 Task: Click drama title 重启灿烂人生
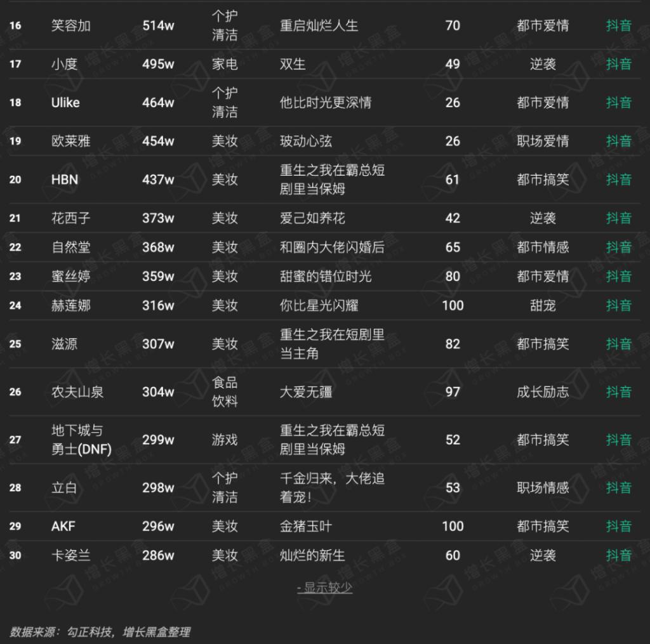319,25
